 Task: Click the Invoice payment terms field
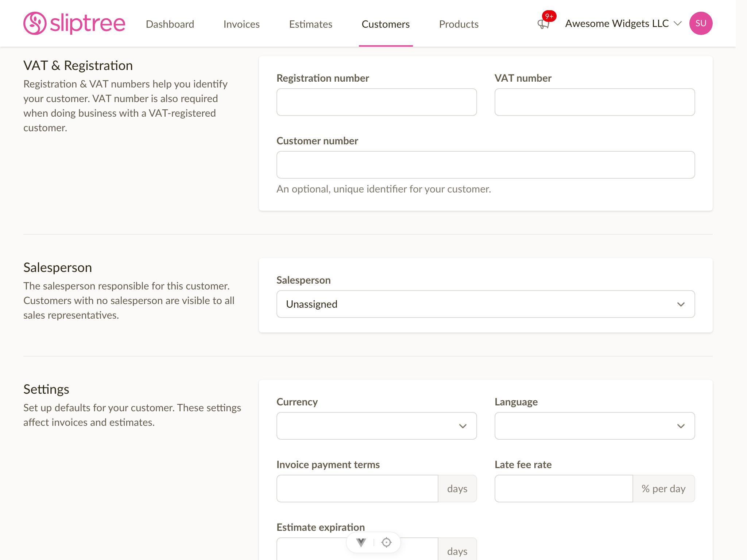pos(357,489)
